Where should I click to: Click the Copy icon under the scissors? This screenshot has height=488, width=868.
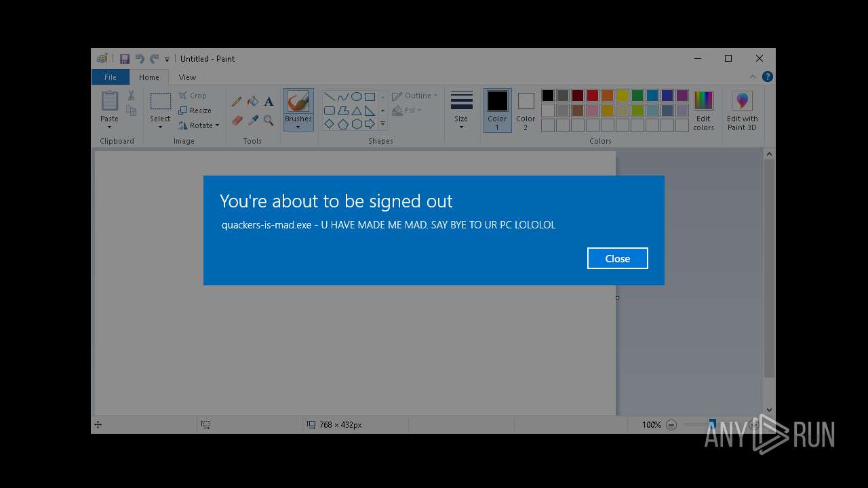coord(131,110)
